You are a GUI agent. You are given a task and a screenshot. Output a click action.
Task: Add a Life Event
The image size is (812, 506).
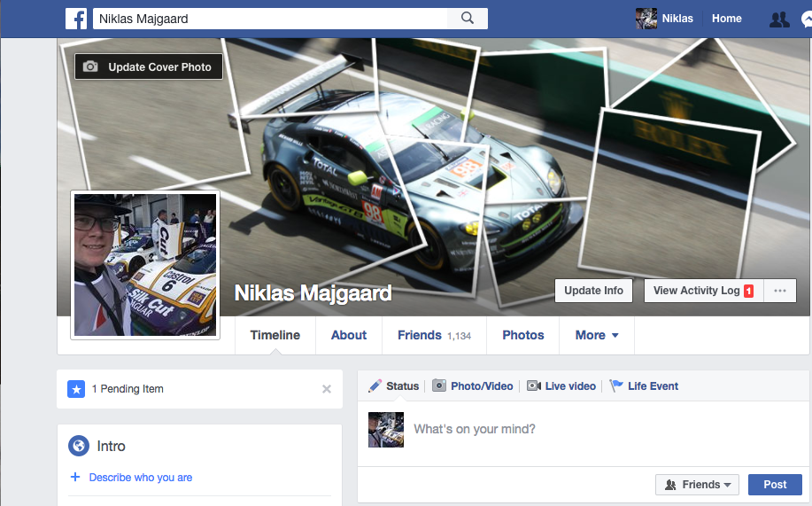(644, 386)
